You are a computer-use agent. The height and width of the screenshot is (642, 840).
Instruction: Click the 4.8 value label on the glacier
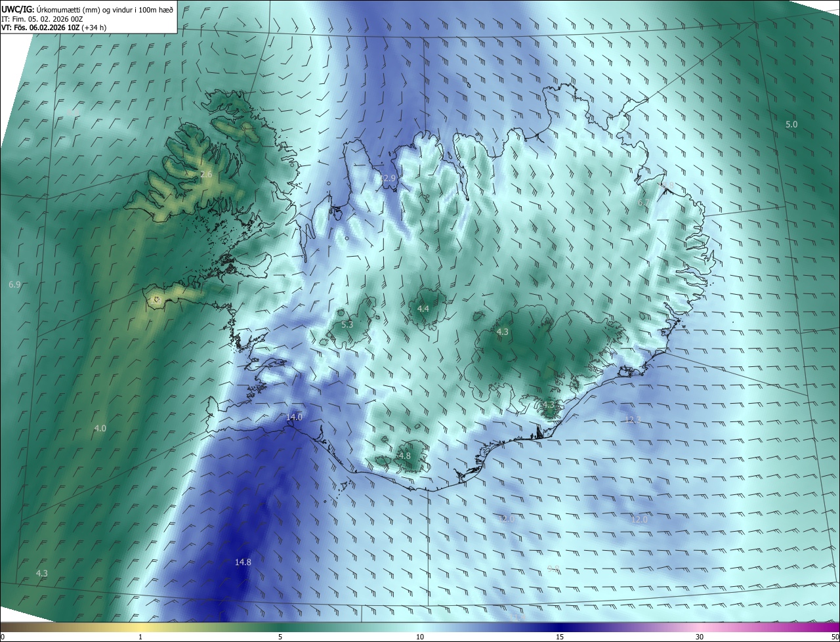click(404, 456)
